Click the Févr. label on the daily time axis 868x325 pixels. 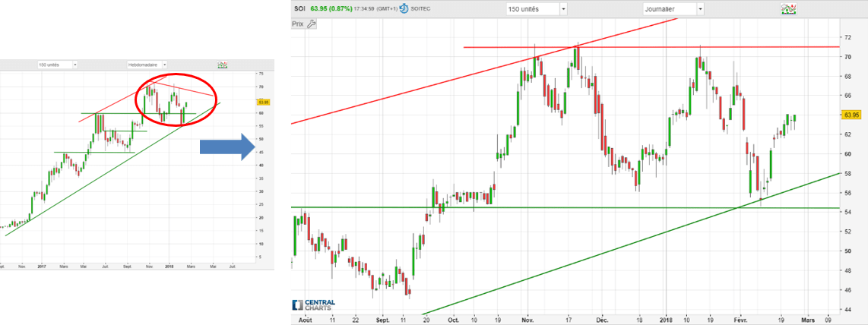740,320
